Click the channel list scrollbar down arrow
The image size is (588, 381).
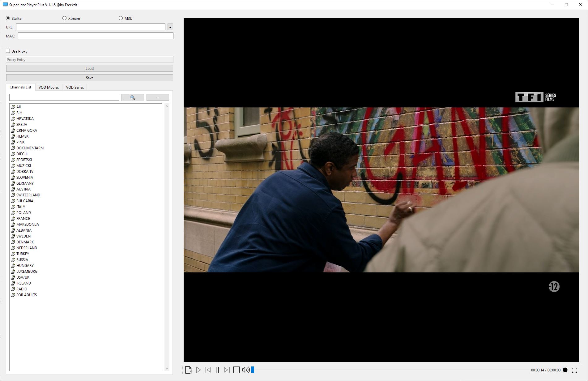[167, 369]
